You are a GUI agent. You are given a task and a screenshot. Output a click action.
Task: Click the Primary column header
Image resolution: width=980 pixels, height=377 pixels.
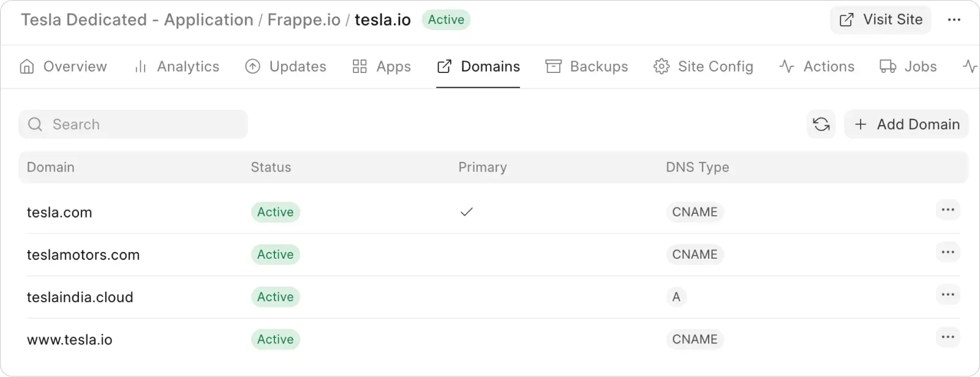click(483, 167)
